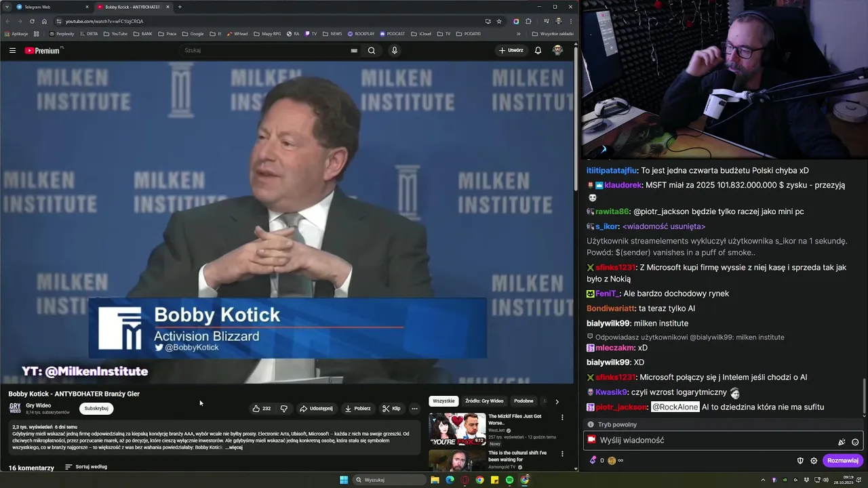The image size is (868, 488).
Task: Click the chat panel vertical scrollbar
Action: point(864,396)
